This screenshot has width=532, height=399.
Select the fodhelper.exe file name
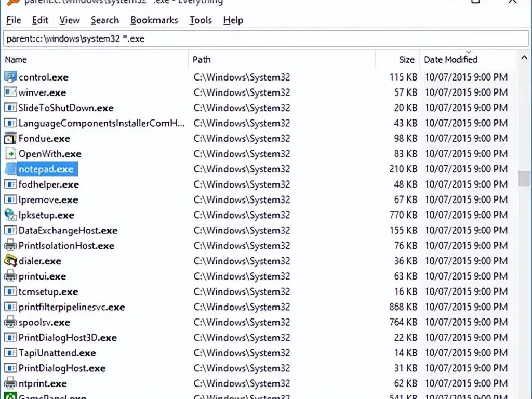48,184
